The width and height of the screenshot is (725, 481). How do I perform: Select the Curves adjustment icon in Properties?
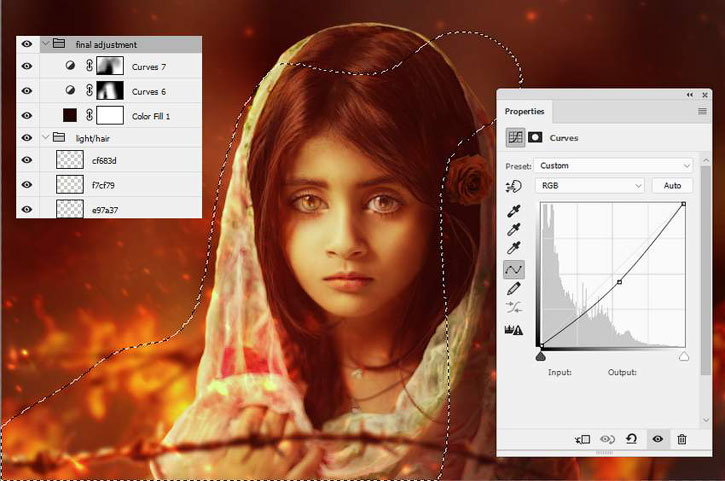tap(515, 137)
